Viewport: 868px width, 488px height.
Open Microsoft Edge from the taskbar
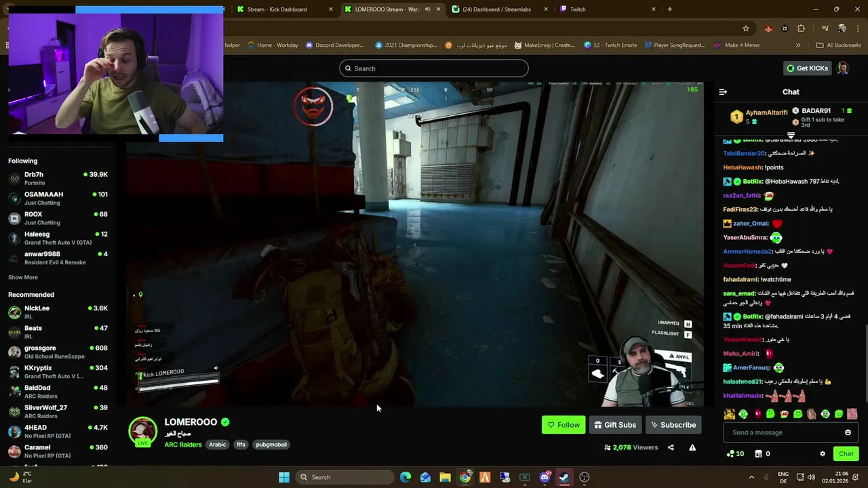click(406, 477)
